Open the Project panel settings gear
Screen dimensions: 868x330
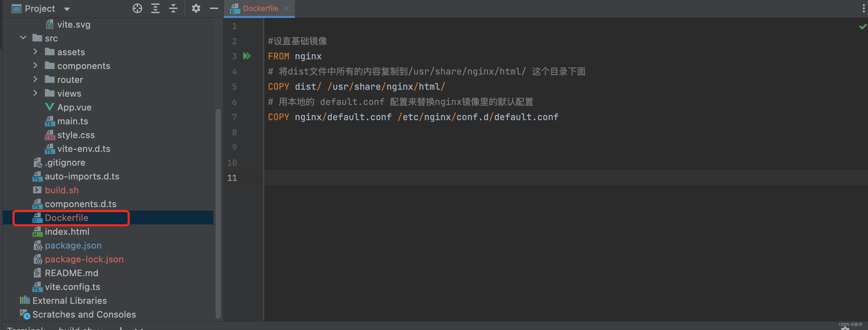pos(196,8)
